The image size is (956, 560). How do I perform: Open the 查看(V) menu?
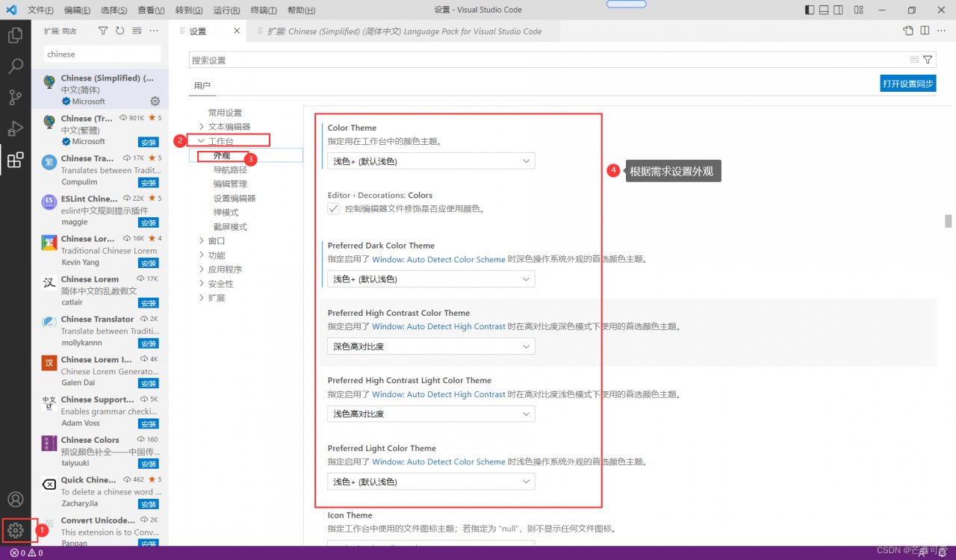[151, 10]
